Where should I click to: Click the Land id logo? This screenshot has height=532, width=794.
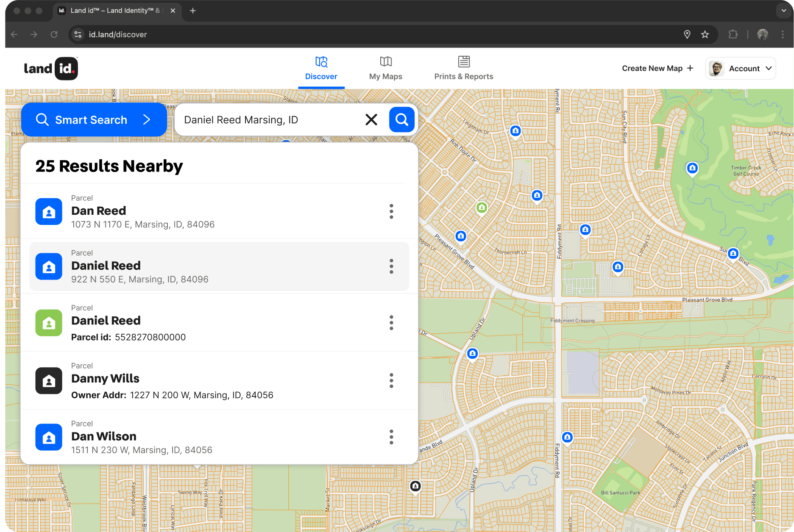(x=51, y=68)
